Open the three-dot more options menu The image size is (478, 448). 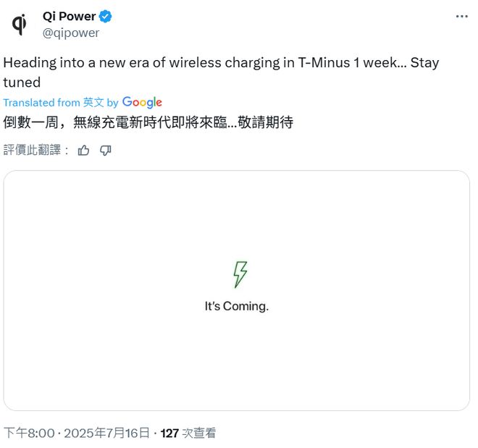461,17
